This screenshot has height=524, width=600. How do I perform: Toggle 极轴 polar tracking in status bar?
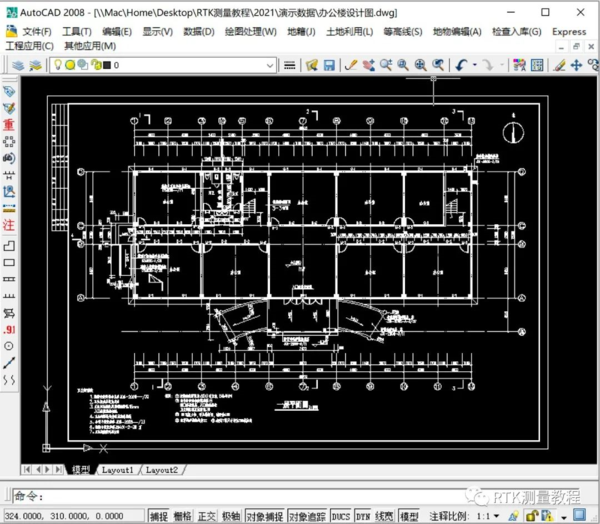point(231,516)
